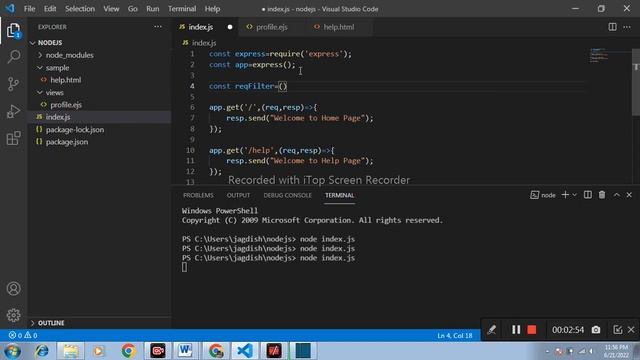Viewport: 640px width, 360px height.
Task: Close the terminal panel
Action: point(629,195)
